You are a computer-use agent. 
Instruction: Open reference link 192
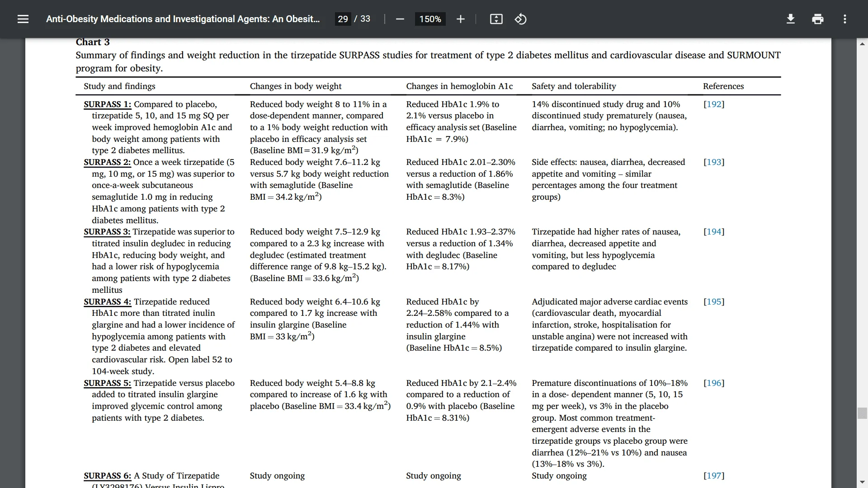[x=714, y=104]
